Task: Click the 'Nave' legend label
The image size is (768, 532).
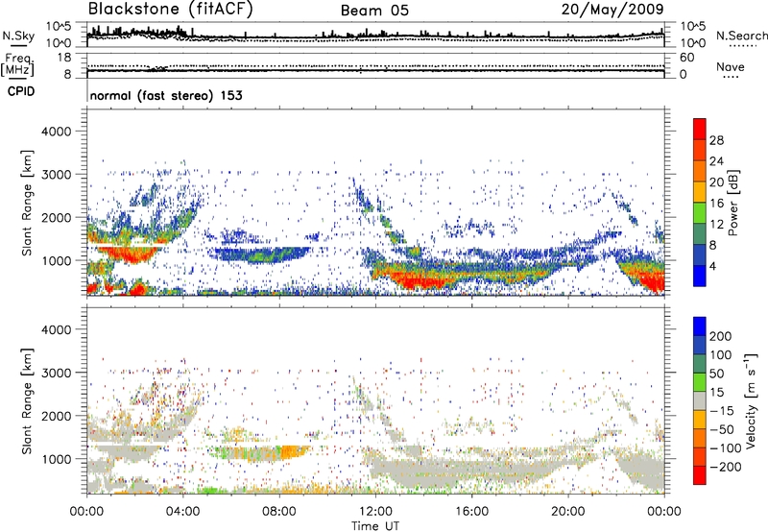Action: pos(730,67)
